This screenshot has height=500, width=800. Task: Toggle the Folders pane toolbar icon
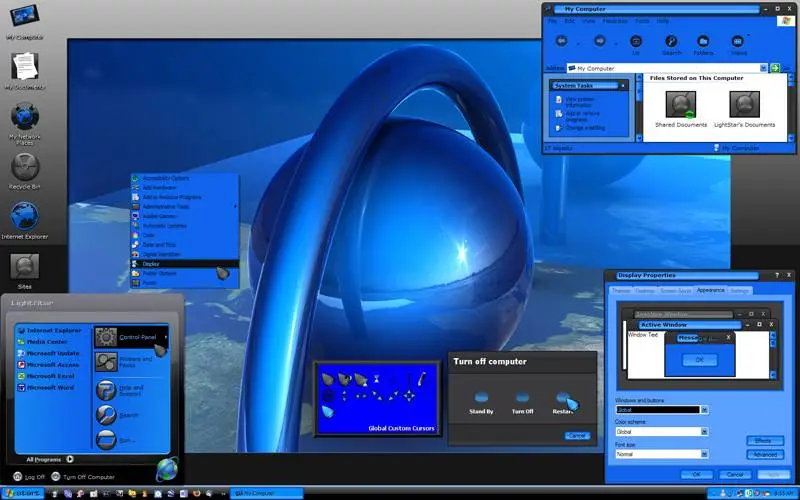(703, 41)
